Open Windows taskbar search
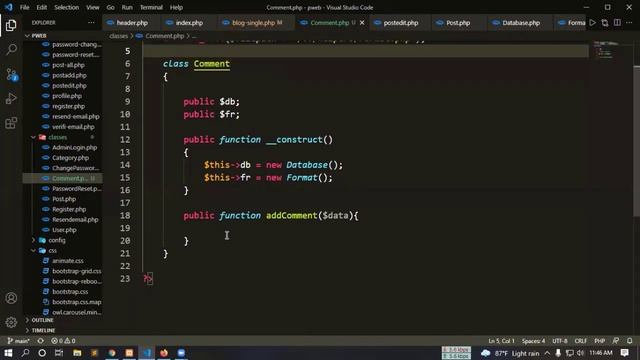 (25, 353)
